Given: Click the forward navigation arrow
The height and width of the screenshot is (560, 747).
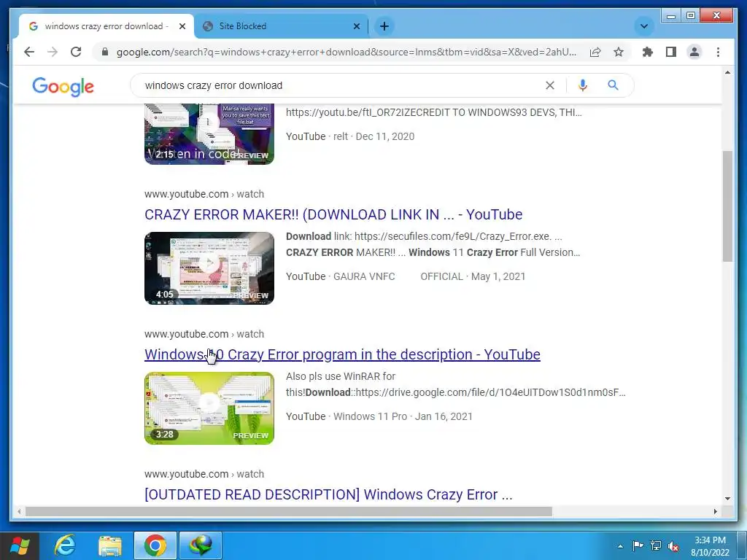Looking at the screenshot, I should tap(53, 52).
